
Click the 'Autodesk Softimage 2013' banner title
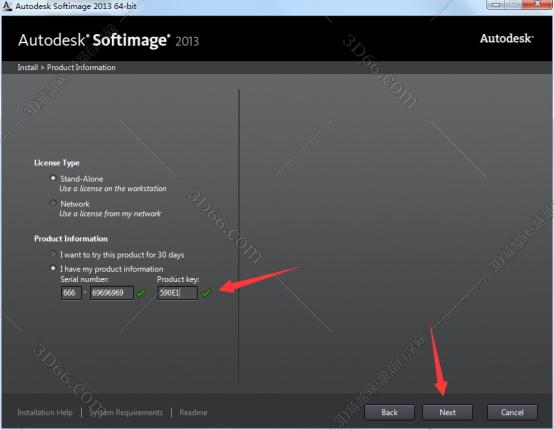108,40
